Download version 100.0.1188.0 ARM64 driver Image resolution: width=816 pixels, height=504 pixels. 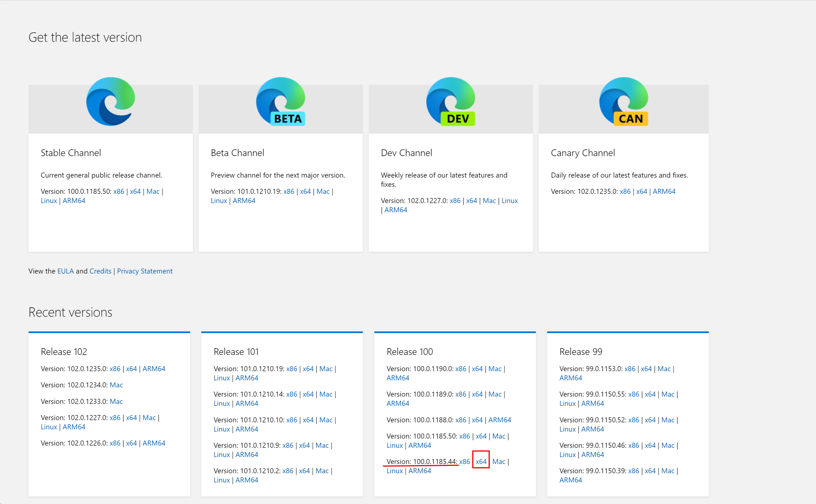500,420
